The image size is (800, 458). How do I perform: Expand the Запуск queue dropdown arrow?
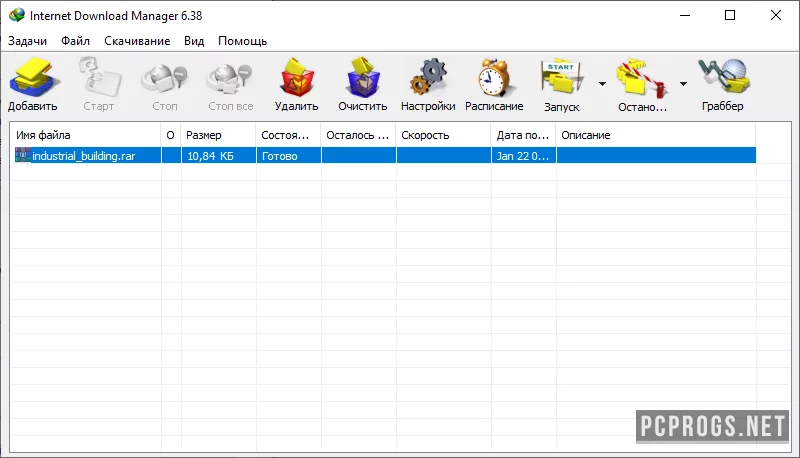[x=603, y=84]
